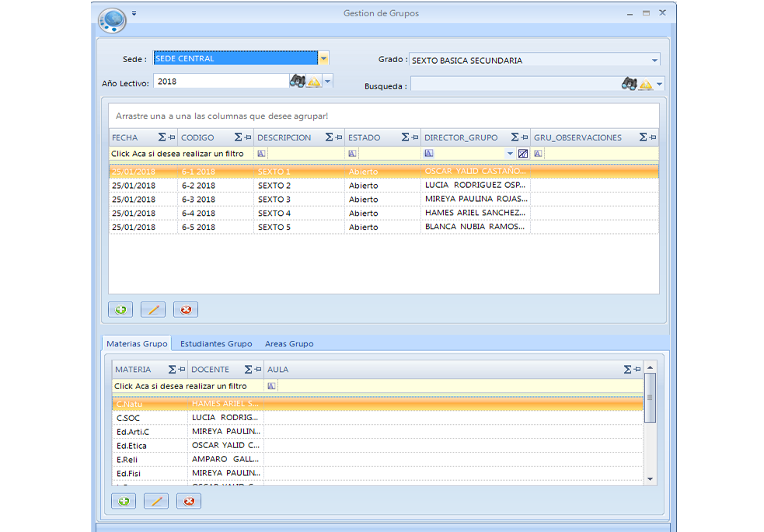Pin the ESTADO column using its pin icon
Viewport: 764px width, 532px height.
415,137
